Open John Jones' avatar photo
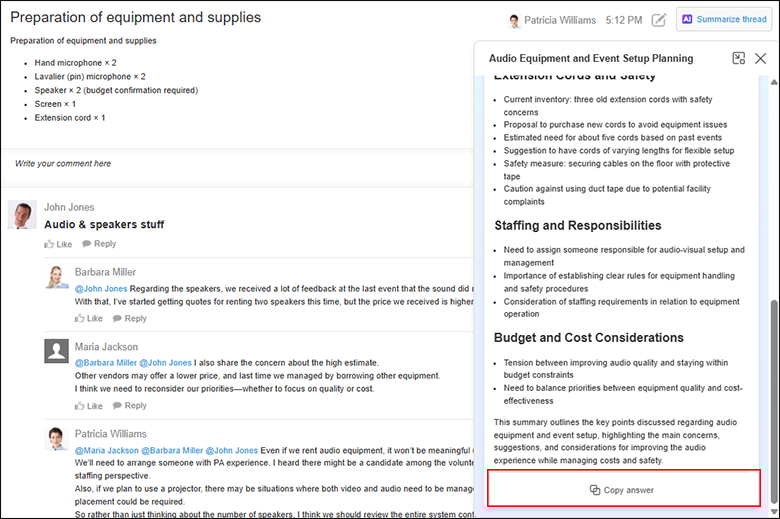Screen dimensions: 780x519 tap(22, 215)
